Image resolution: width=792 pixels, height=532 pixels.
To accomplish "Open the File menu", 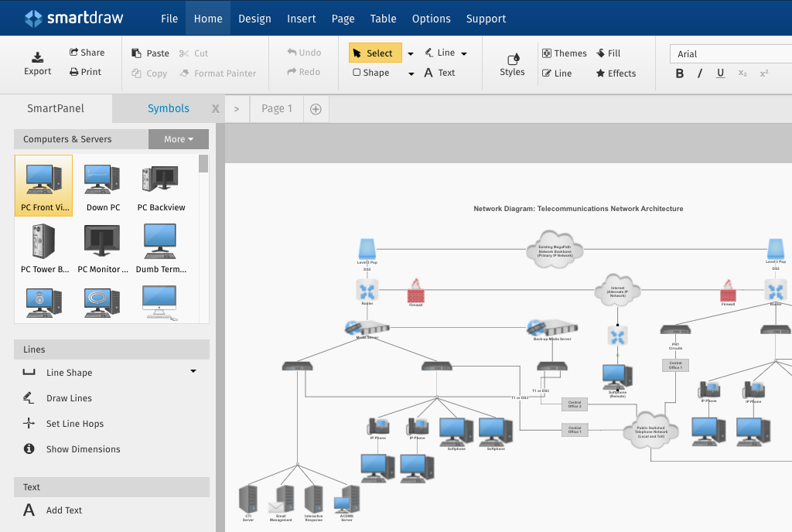I will pyautogui.click(x=169, y=19).
